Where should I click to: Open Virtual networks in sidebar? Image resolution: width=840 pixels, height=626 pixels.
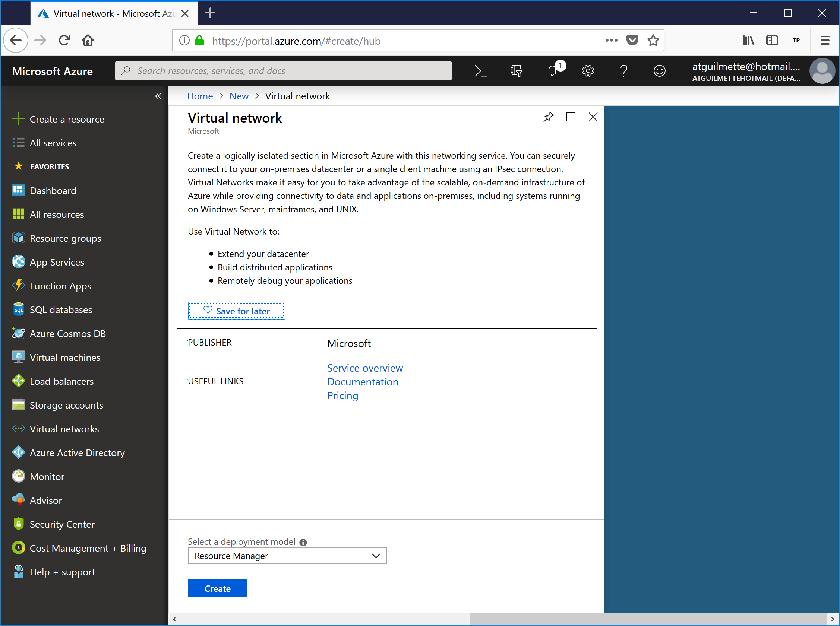(64, 429)
